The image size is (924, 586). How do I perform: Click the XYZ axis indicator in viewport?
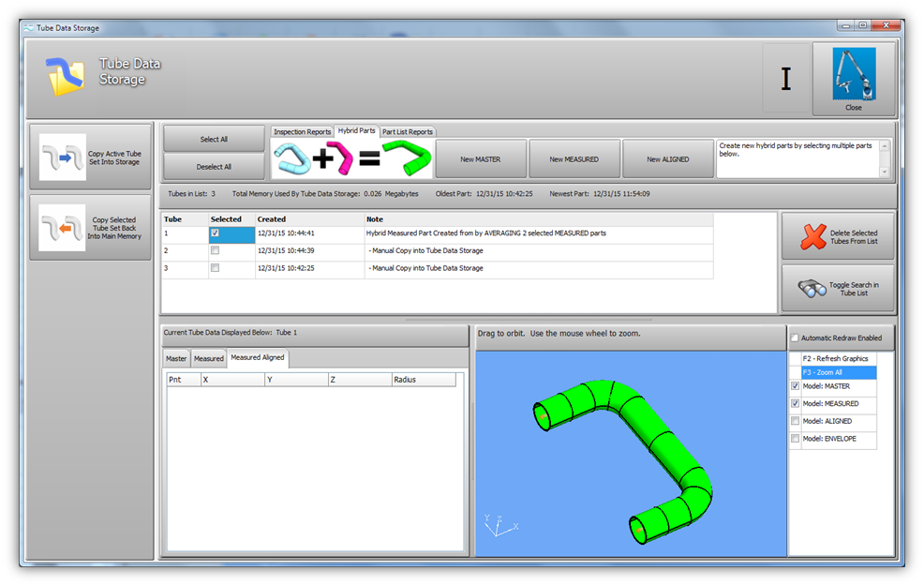pyautogui.click(x=499, y=525)
